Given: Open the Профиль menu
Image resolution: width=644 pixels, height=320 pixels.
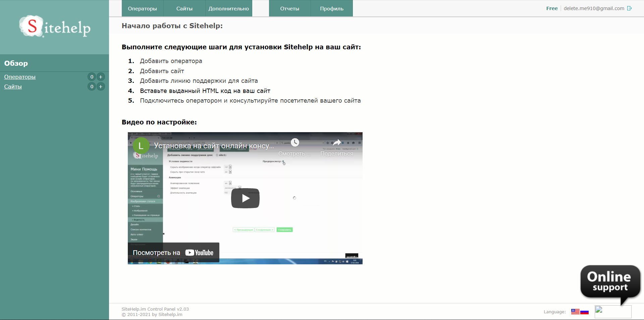Looking at the screenshot, I should click(x=332, y=8).
